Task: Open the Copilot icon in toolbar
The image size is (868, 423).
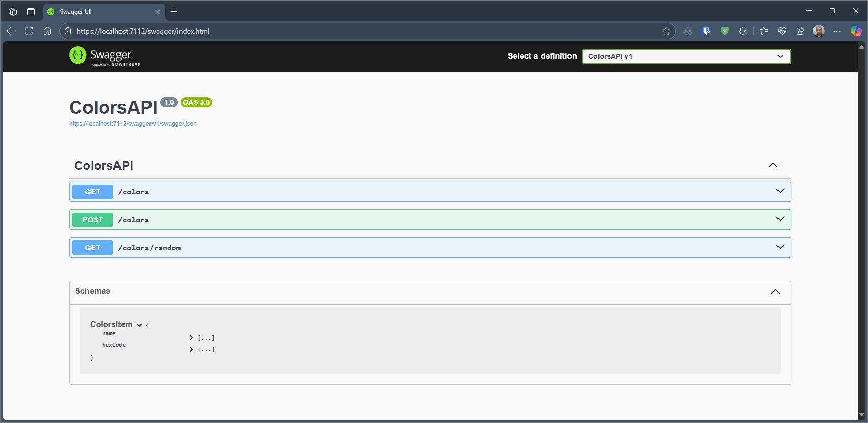Action: click(x=856, y=31)
